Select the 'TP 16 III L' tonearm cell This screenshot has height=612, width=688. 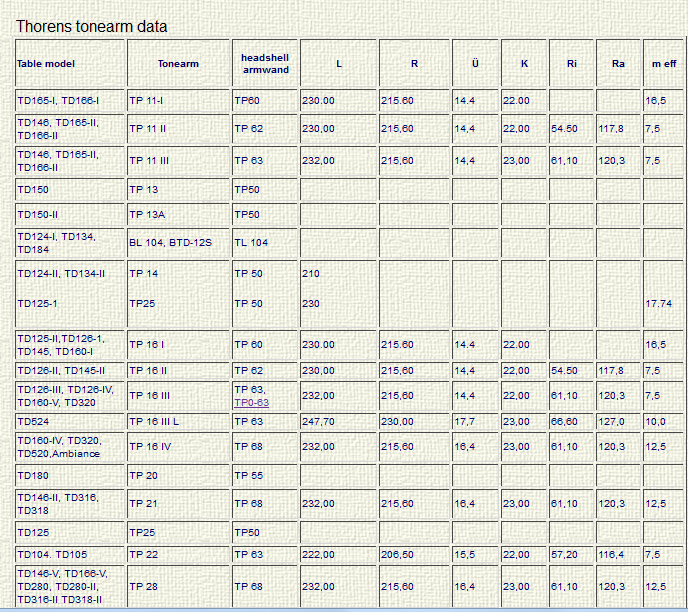(154, 422)
